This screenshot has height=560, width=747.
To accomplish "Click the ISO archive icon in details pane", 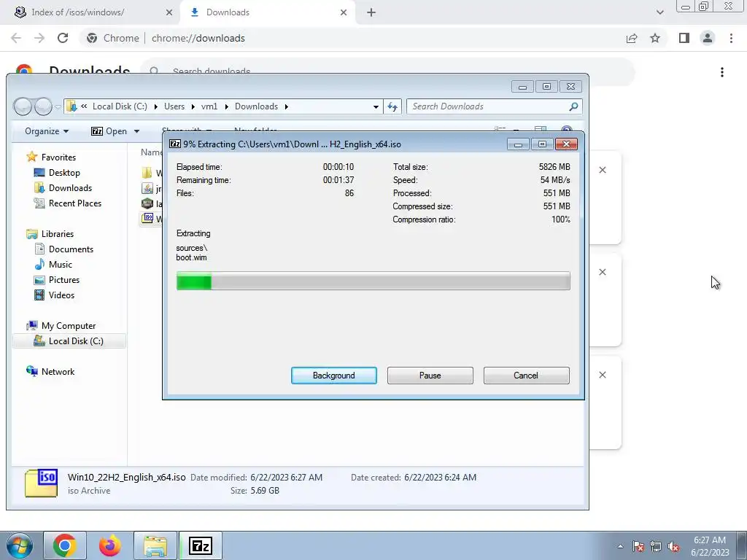I will 42,483.
